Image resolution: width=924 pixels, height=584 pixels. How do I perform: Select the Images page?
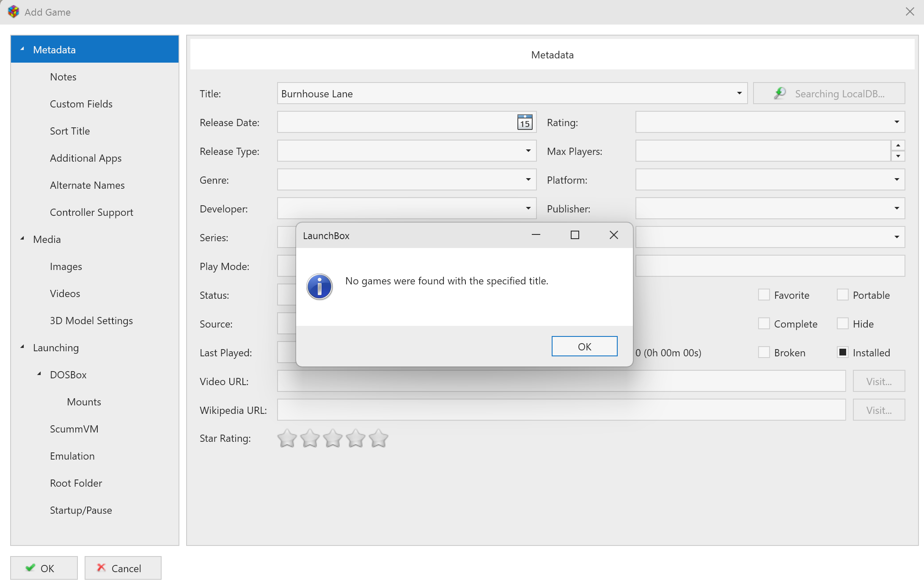[x=66, y=267]
